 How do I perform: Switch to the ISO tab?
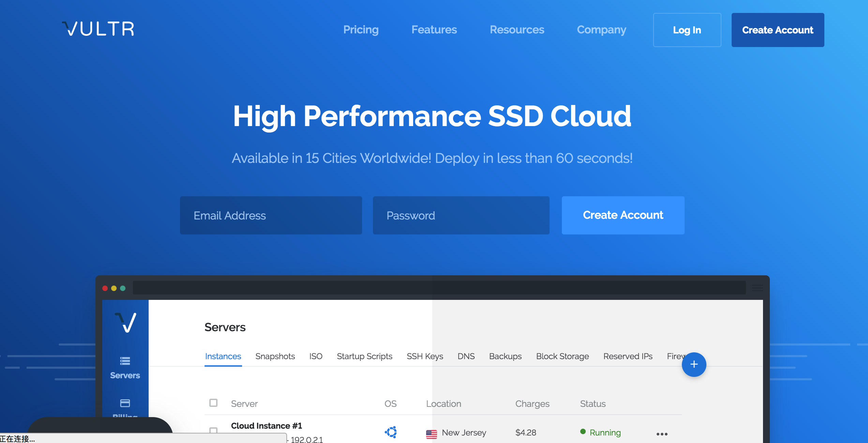click(x=316, y=356)
